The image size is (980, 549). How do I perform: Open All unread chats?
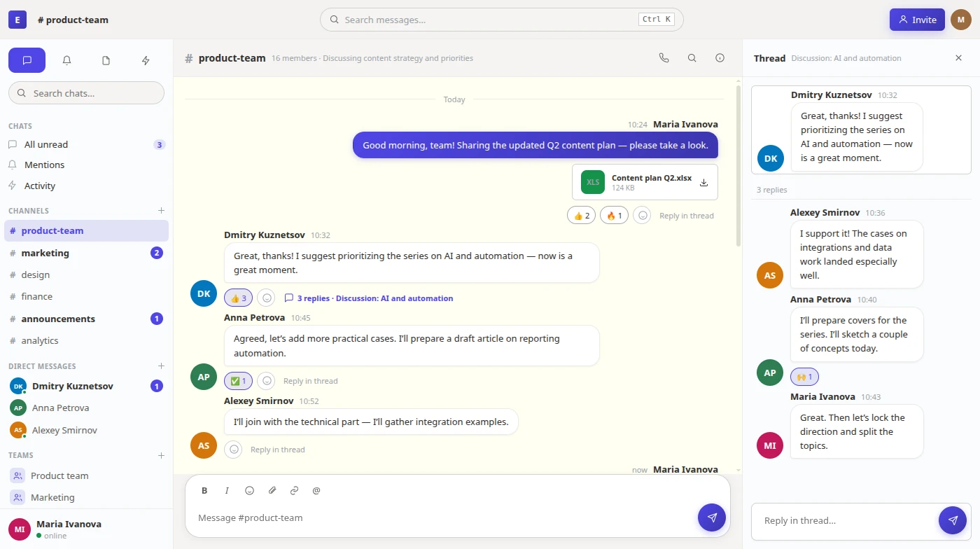[86, 144]
